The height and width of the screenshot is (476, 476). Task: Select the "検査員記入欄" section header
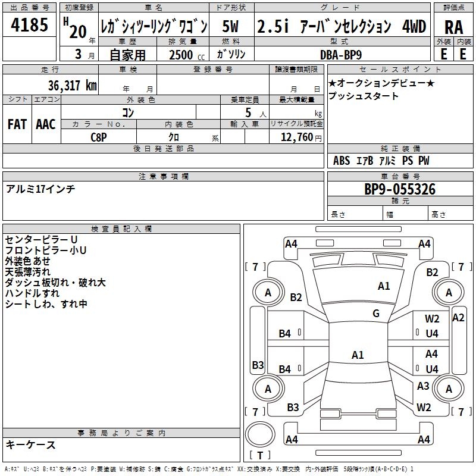[x=121, y=229]
